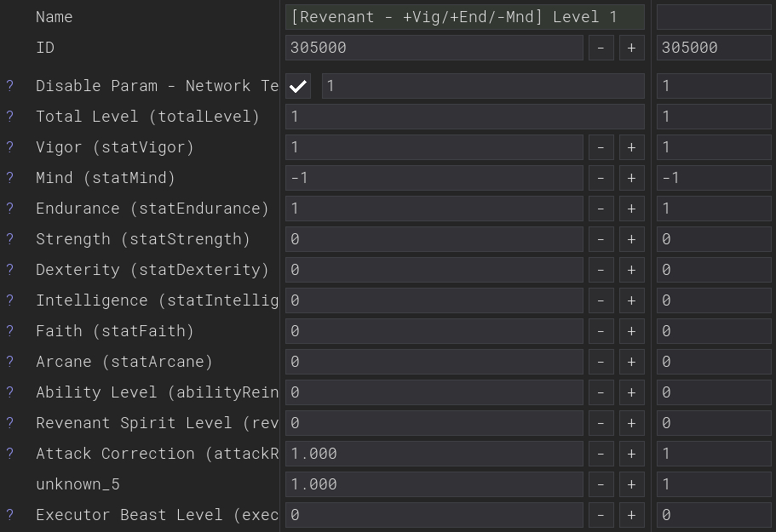Decrease the ID value with minus
This screenshot has height=532, width=776.
pos(601,48)
